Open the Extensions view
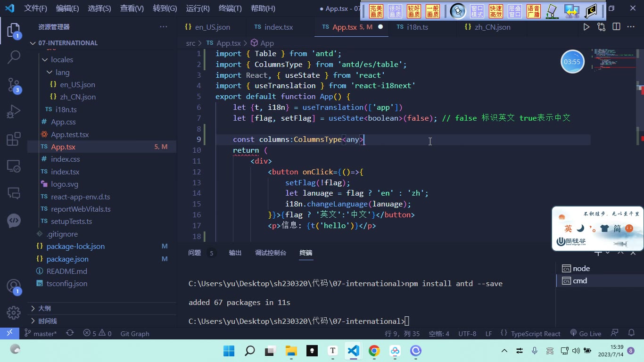This screenshot has width=644, height=362. coord(14,139)
